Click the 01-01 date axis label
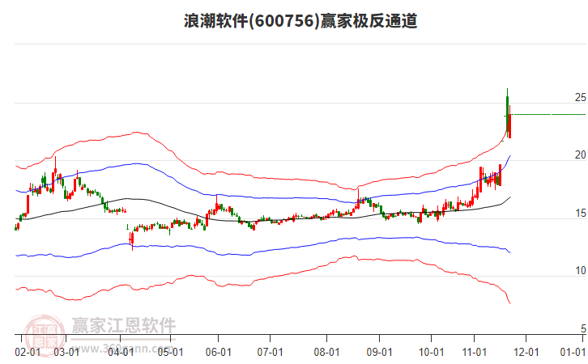Viewport: 588px width, 364px height. (573, 353)
